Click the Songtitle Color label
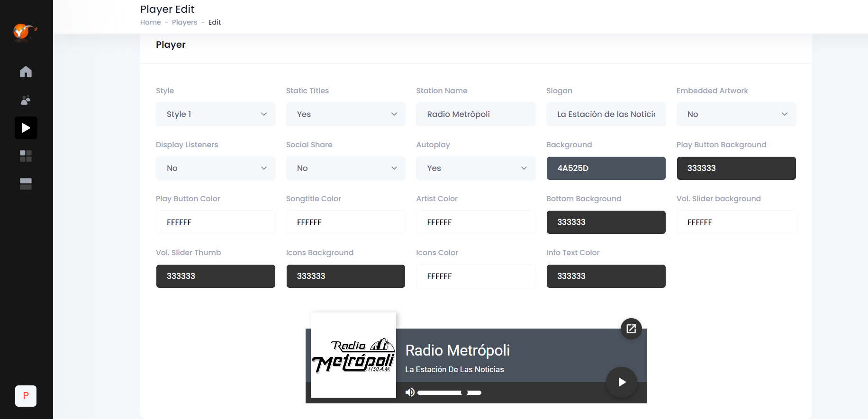This screenshot has width=868, height=419. coord(314,198)
